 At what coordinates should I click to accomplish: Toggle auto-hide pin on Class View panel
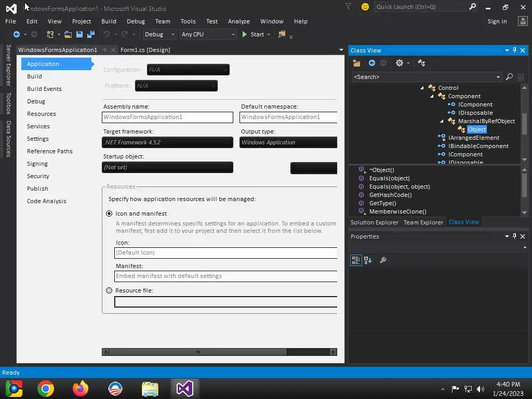[515, 50]
